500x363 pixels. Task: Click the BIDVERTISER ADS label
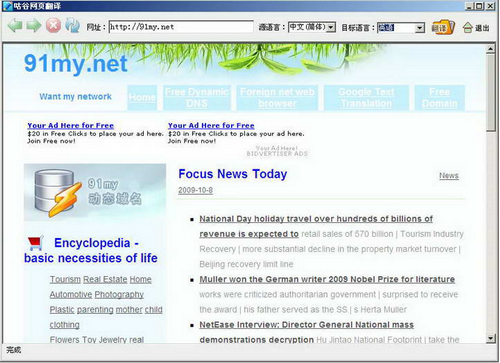pyautogui.click(x=277, y=154)
